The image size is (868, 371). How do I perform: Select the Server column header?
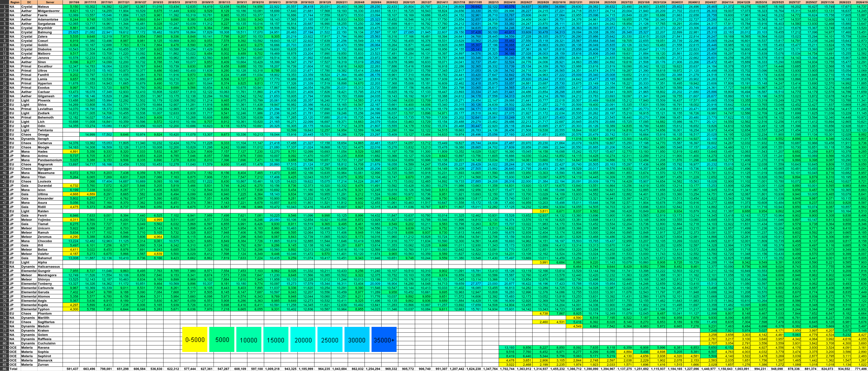(x=50, y=2)
